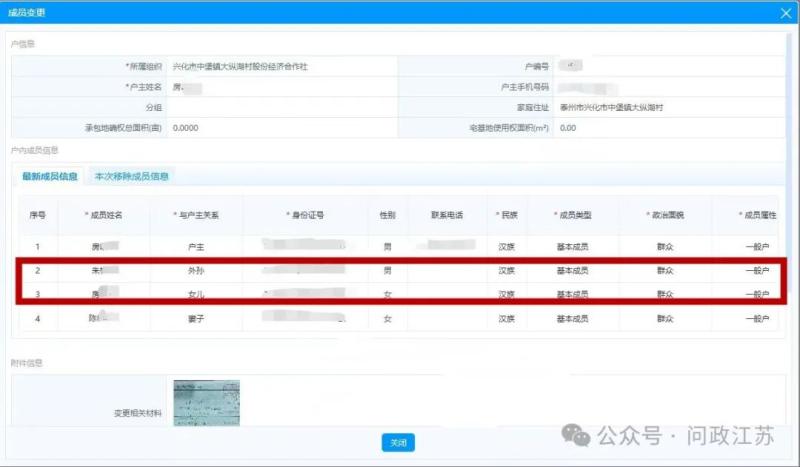Image resolution: width=800 pixels, height=467 pixels.
Task: Select the 承包地确权总面积 value field
Action: point(280,128)
